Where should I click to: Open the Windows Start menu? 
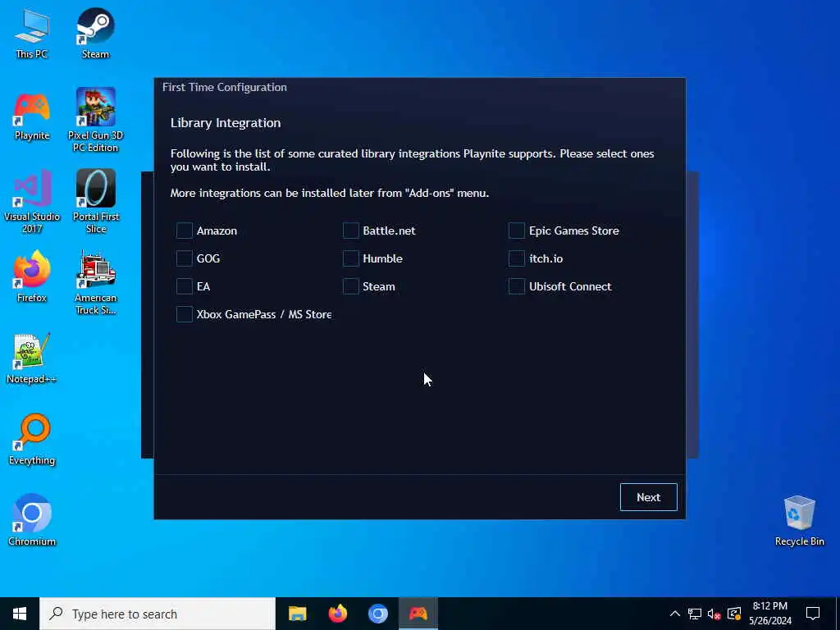[20, 614]
